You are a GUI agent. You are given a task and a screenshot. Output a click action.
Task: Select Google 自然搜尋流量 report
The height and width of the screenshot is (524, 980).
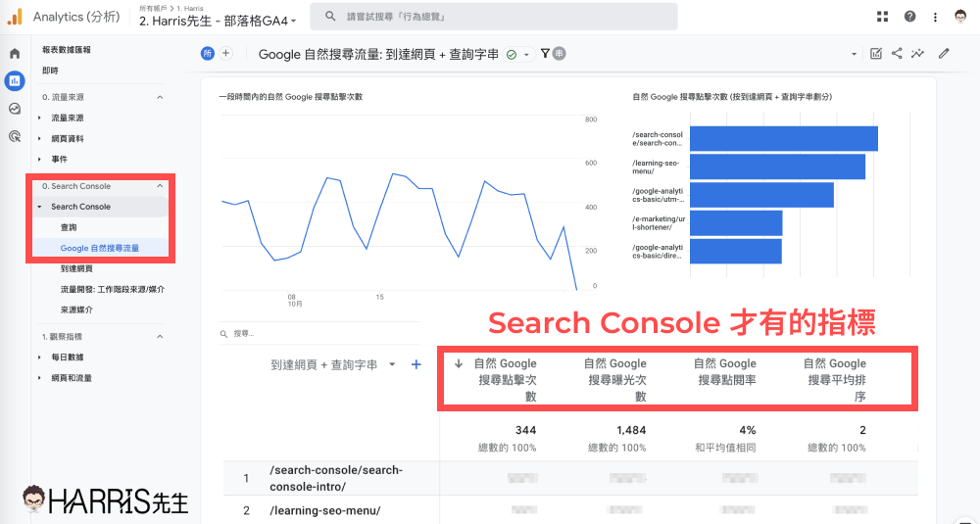coord(101,248)
